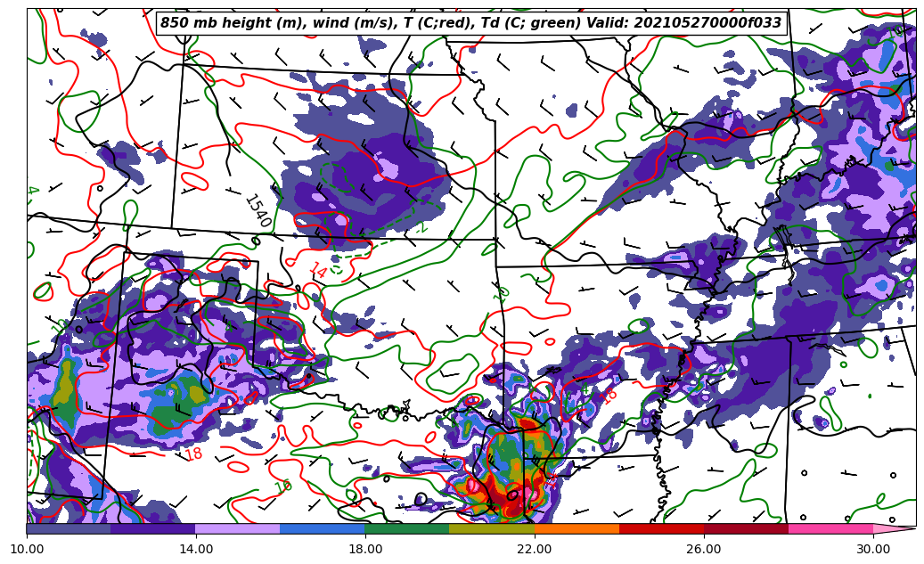Screen dimensions: 924x564
Task: Click the 850 mb height map title
Action: coord(470,23)
